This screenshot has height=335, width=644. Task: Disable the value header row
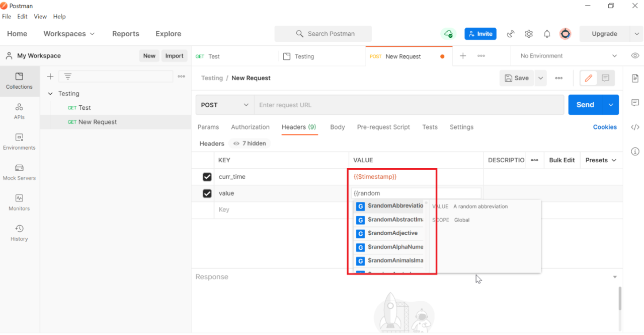click(207, 193)
